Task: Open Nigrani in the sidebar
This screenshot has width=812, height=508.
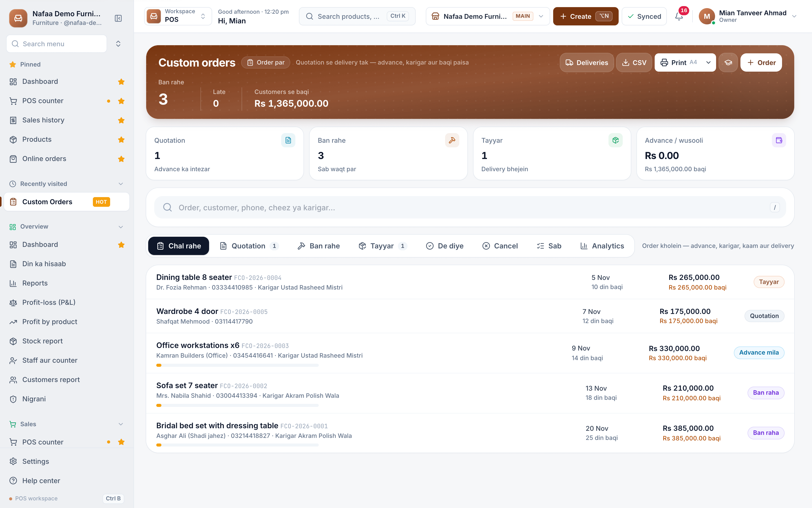Action: pos(67,399)
